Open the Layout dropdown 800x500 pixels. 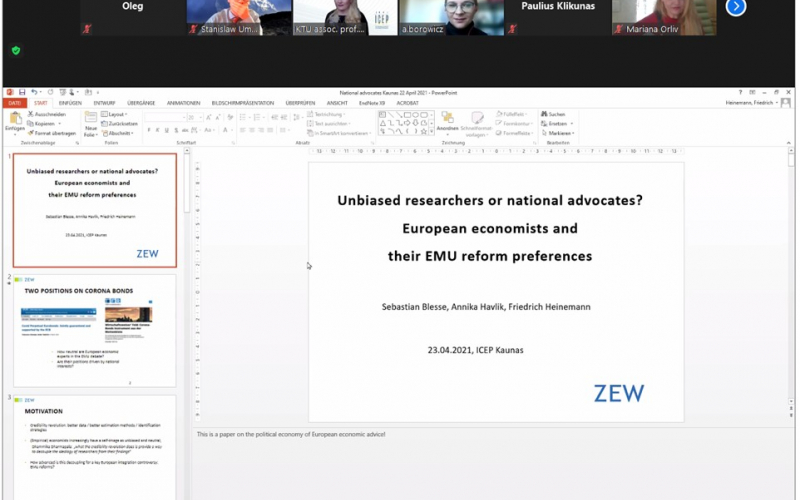pos(114,114)
